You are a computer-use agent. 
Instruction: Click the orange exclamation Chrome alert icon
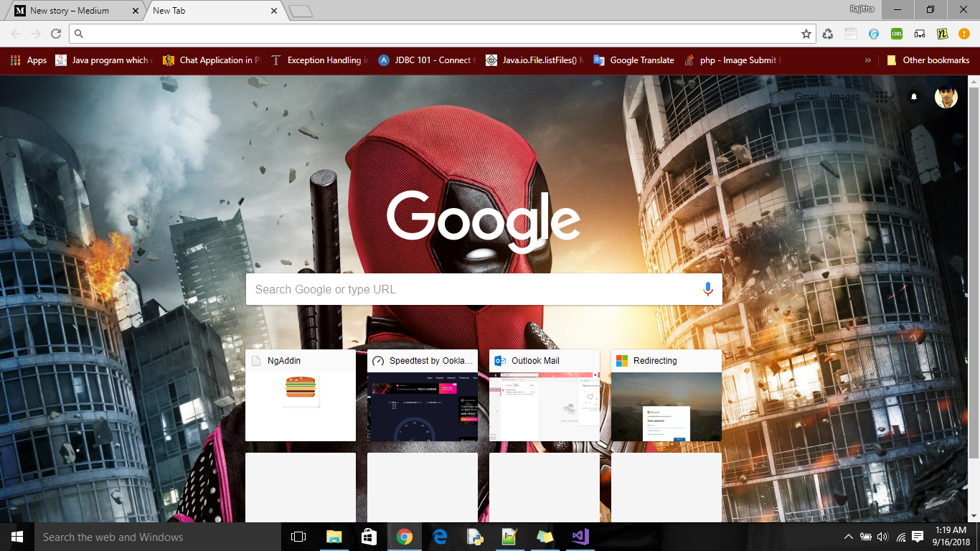(x=964, y=34)
